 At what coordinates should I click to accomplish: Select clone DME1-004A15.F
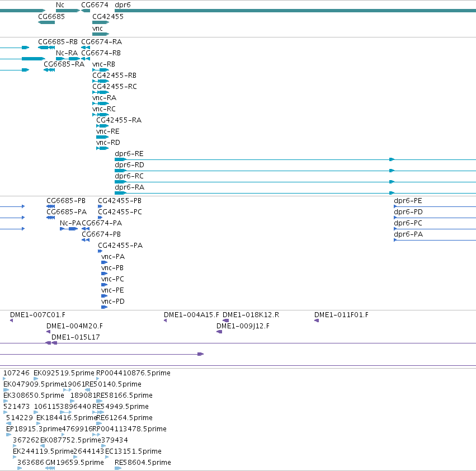191,315
